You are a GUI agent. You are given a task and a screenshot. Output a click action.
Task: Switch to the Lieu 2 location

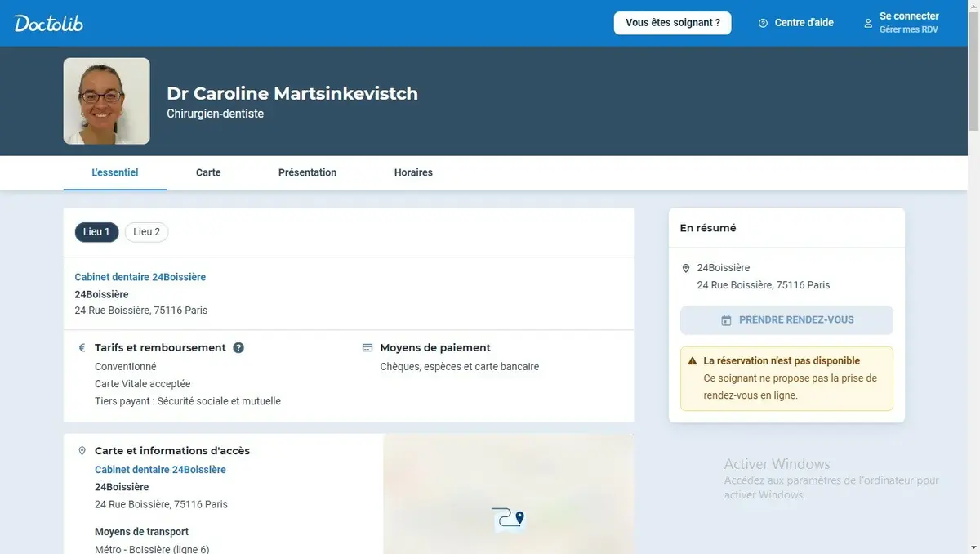pos(147,232)
